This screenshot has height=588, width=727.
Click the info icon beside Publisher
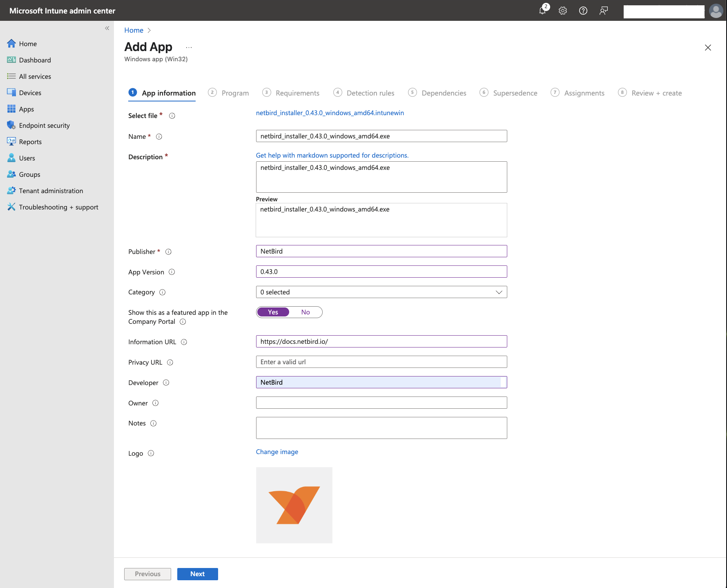(168, 252)
